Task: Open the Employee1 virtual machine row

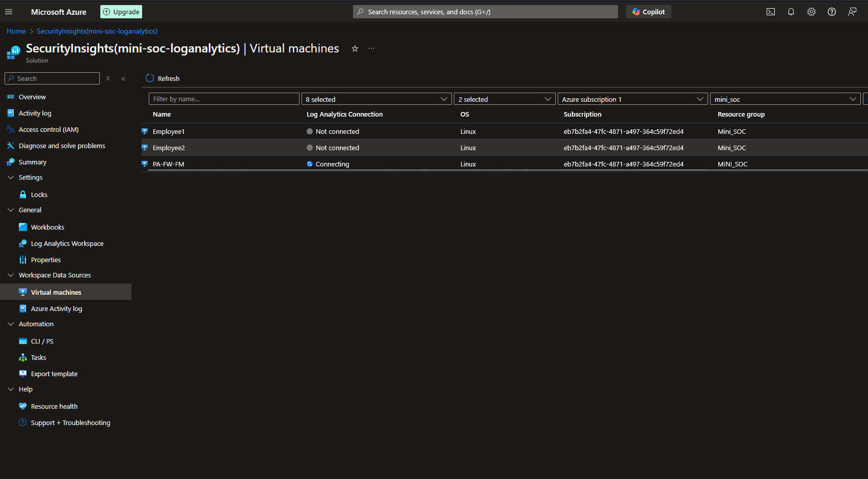Action: [505, 131]
